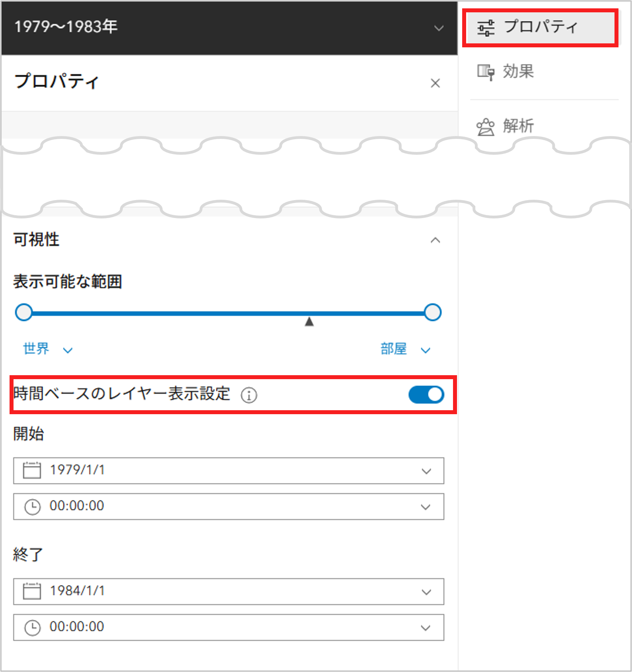Click right handle of visible range slider
The height and width of the screenshot is (672, 632).
click(x=433, y=312)
